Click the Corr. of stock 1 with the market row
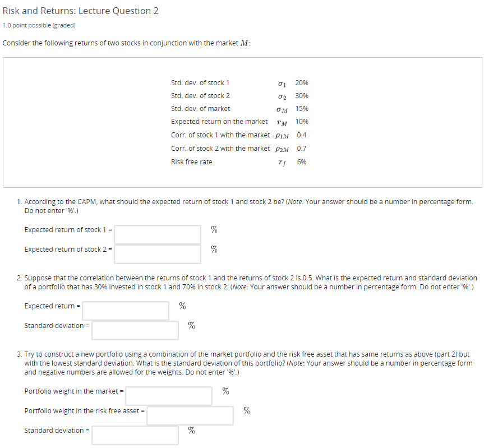 tap(236, 135)
